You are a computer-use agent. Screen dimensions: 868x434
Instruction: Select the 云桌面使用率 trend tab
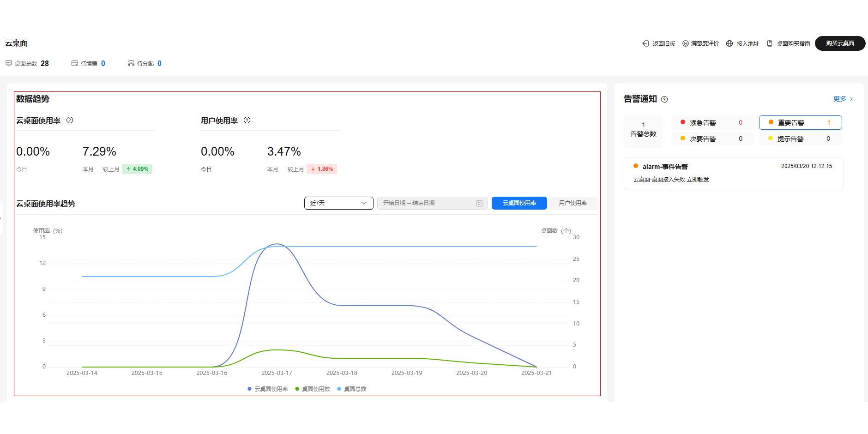tap(519, 203)
